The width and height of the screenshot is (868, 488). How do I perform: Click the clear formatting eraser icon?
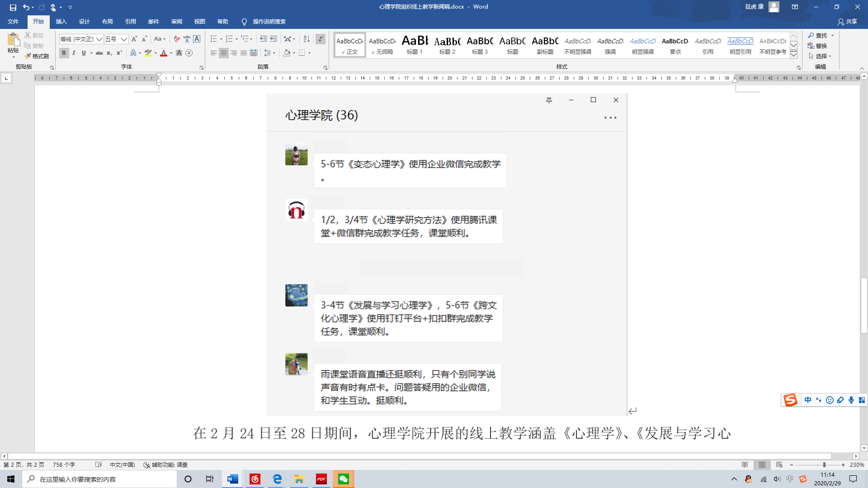coord(176,39)
